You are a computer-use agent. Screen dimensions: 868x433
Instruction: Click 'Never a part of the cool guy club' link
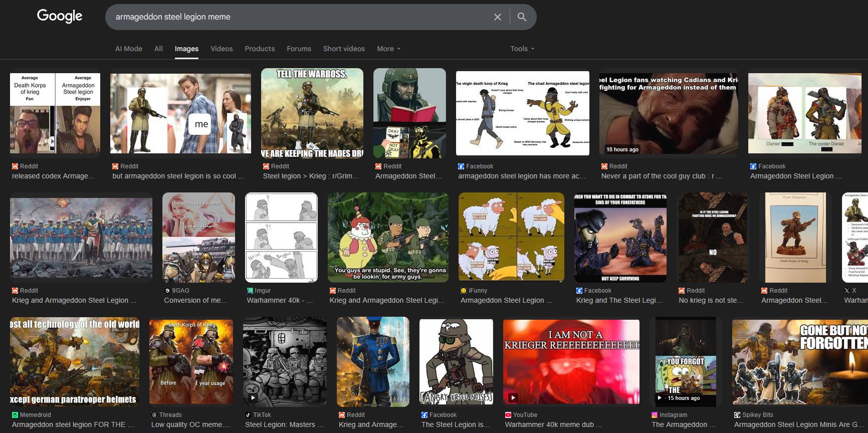(x=662, y=176)
